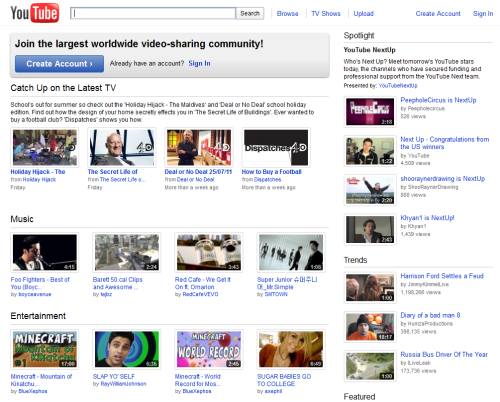Visit the boyceavenue channel link
The height and width of the screenshot is (402, 500).
click(x=35, y=294)
